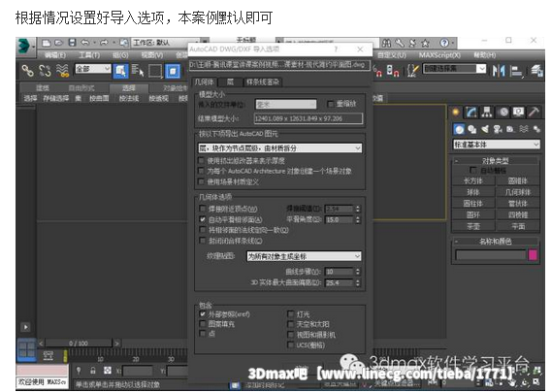Open the 工具(T) menu
This screenshot has height=392, width=551.
89,55
